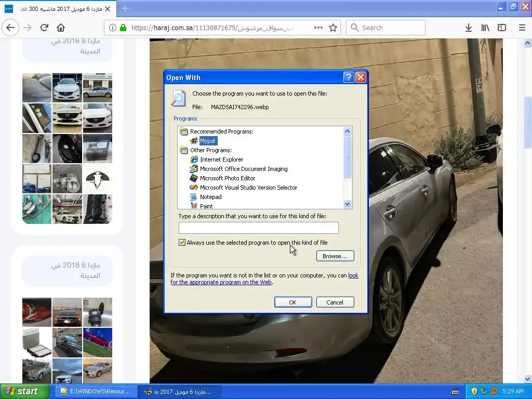Click the 5:29 AM system clock
Screen dimensions: 532x399
(x=513, y=391)
